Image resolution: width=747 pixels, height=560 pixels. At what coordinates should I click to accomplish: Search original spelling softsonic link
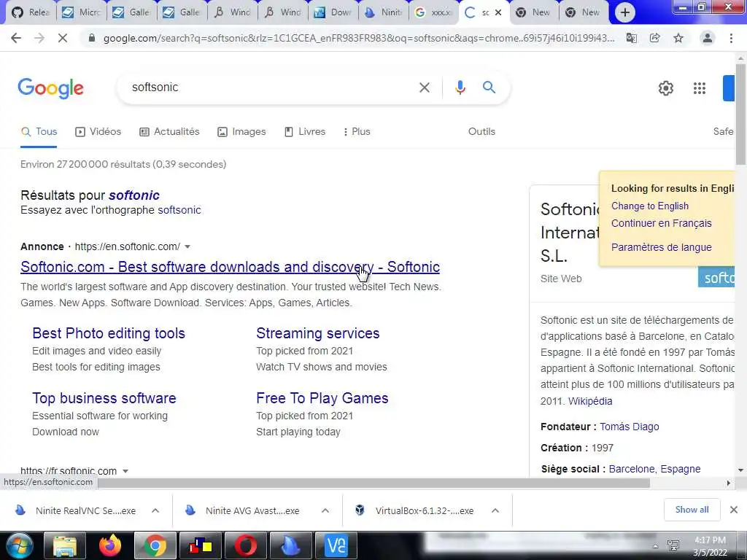click(x=179, y=210)
